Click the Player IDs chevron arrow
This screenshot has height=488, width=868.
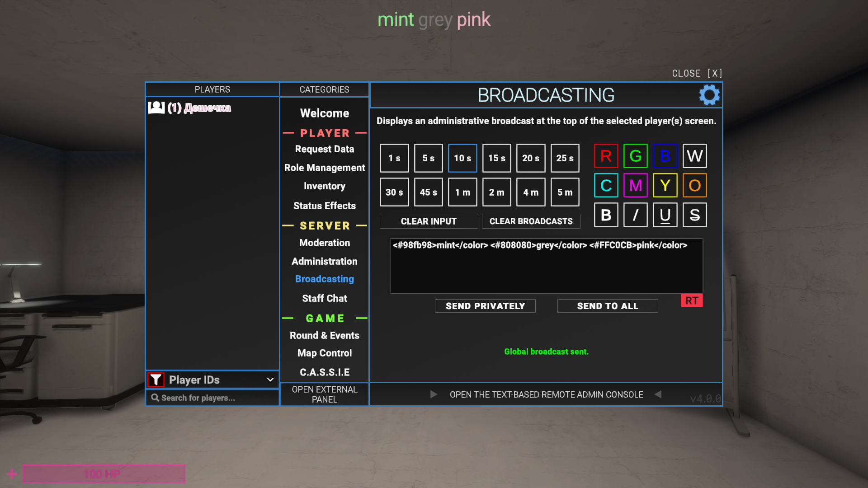coord(270,380)
